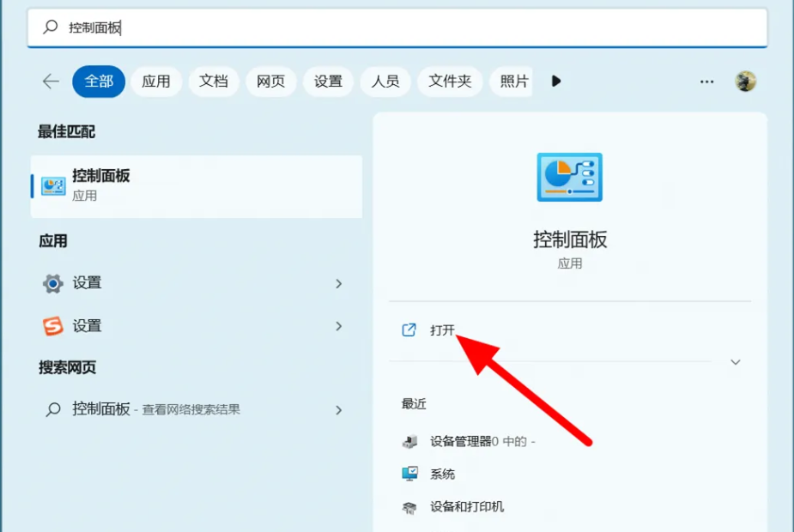This screenshot has width=794, height=532.
Task: Select the 全部 filter tab
Action: (99, 82)
